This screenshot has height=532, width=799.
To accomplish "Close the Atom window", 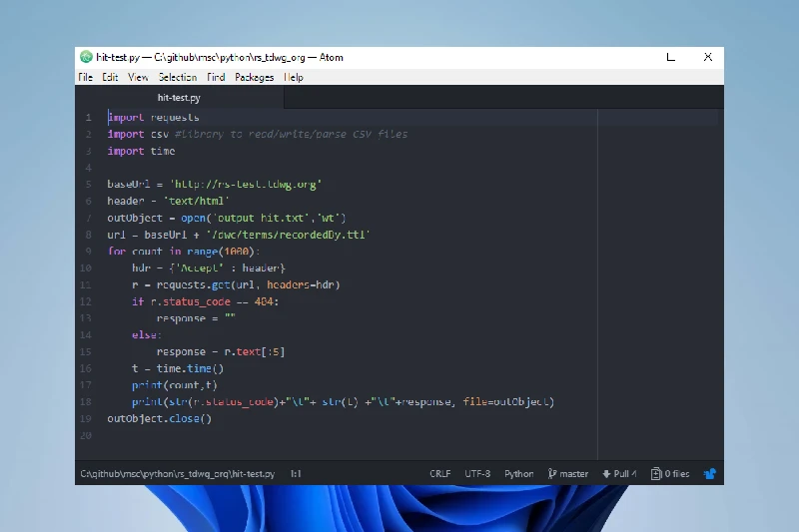I will pos(708,57).
